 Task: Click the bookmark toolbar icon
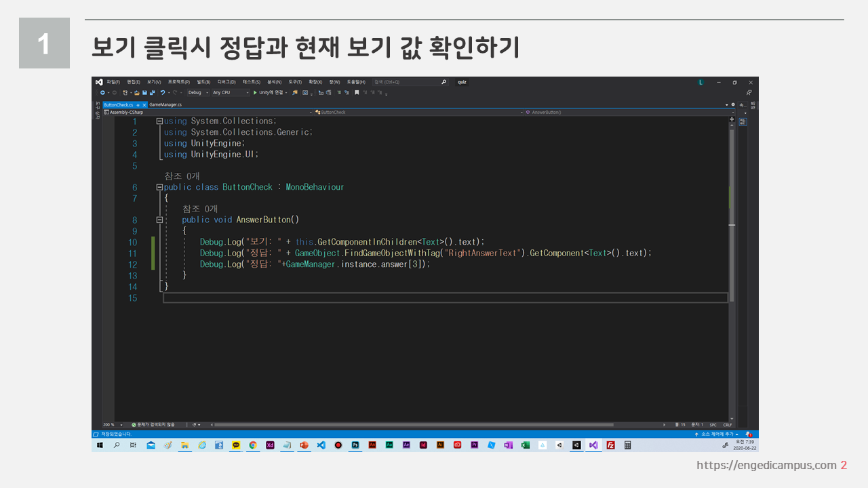[x=357, y=93]
